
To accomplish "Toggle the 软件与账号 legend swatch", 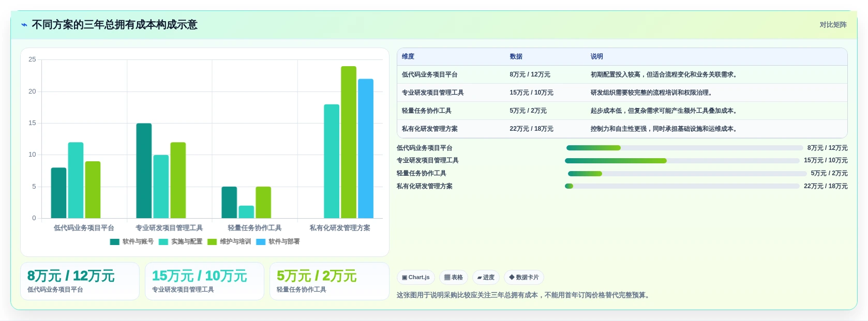I will (x=115, y=241).
